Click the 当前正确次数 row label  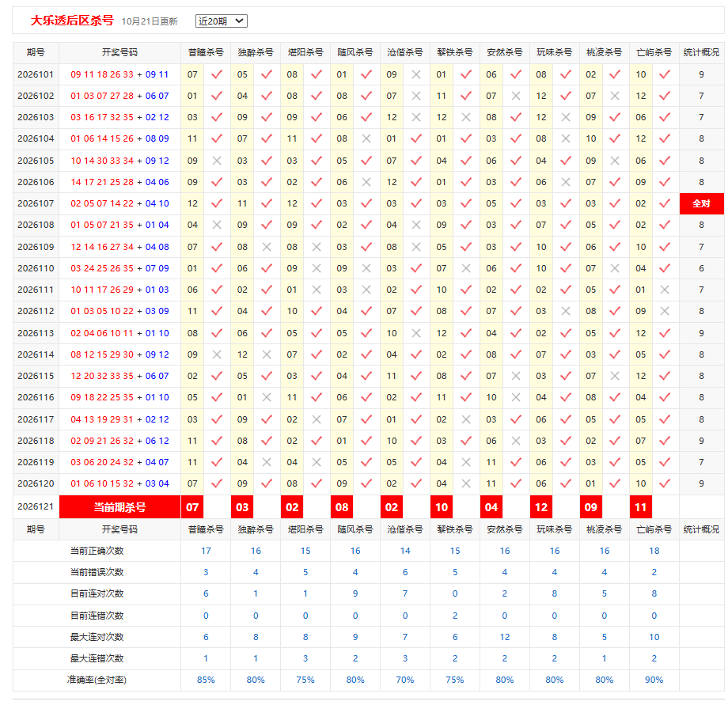[97, 551]
